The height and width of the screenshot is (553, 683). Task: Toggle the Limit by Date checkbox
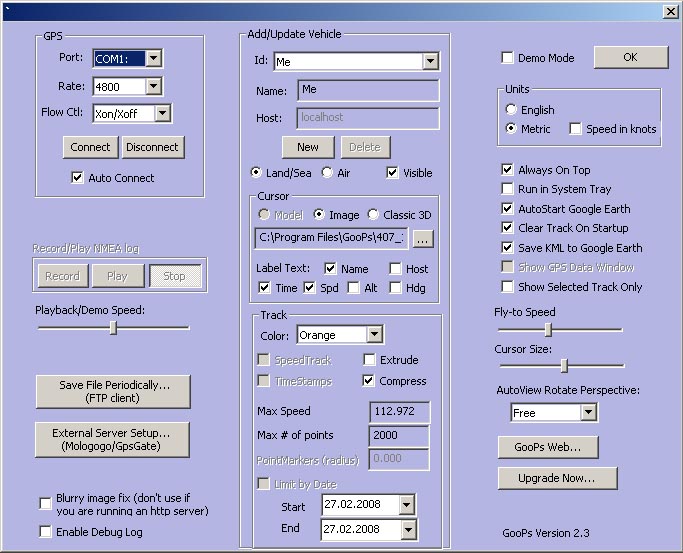(263, 483)
